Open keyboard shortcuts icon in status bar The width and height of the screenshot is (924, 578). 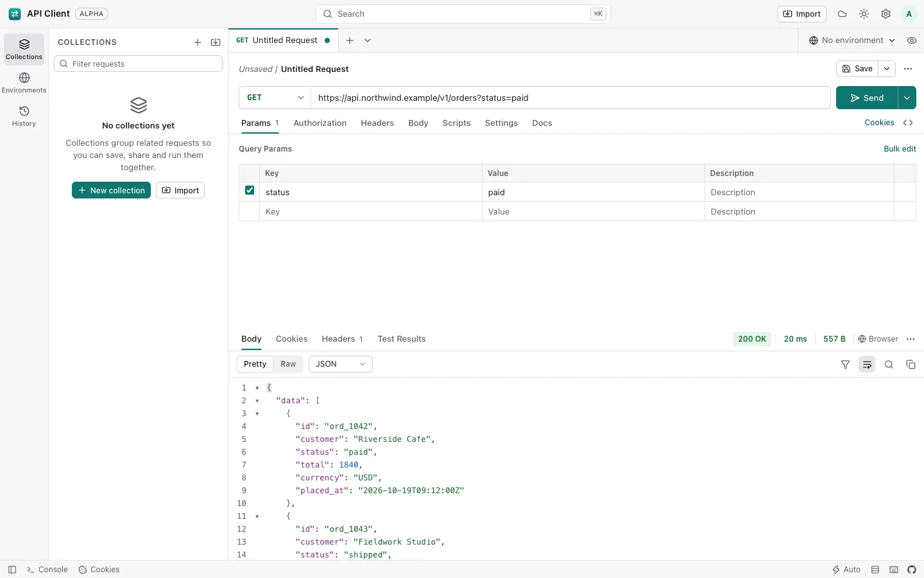point(894,570)
